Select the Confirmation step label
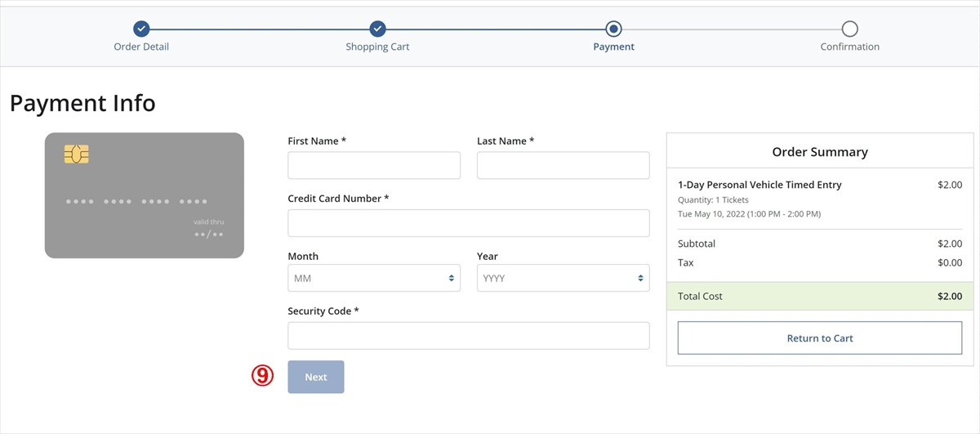The width and height of the screenshot is (980, 434). click(x=849, y=47)
